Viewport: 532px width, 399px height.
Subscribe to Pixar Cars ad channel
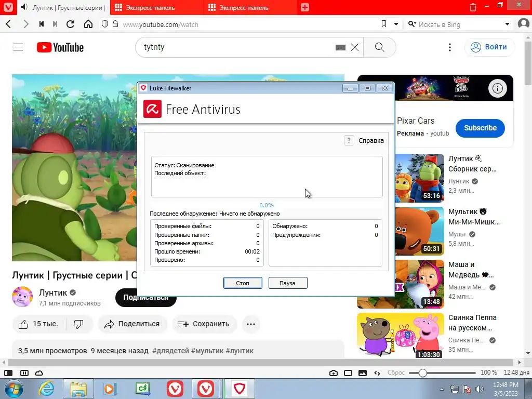[x=480, y=128]
